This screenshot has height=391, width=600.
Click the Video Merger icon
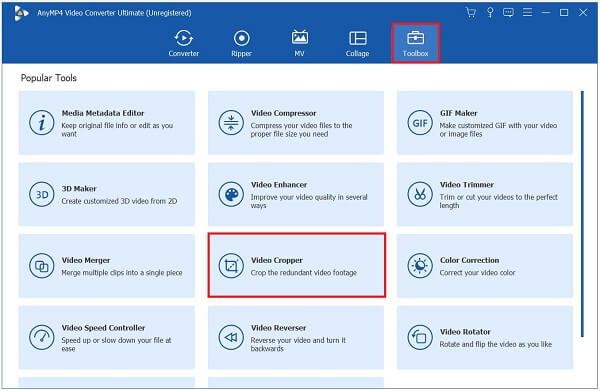tap(41, 266)
